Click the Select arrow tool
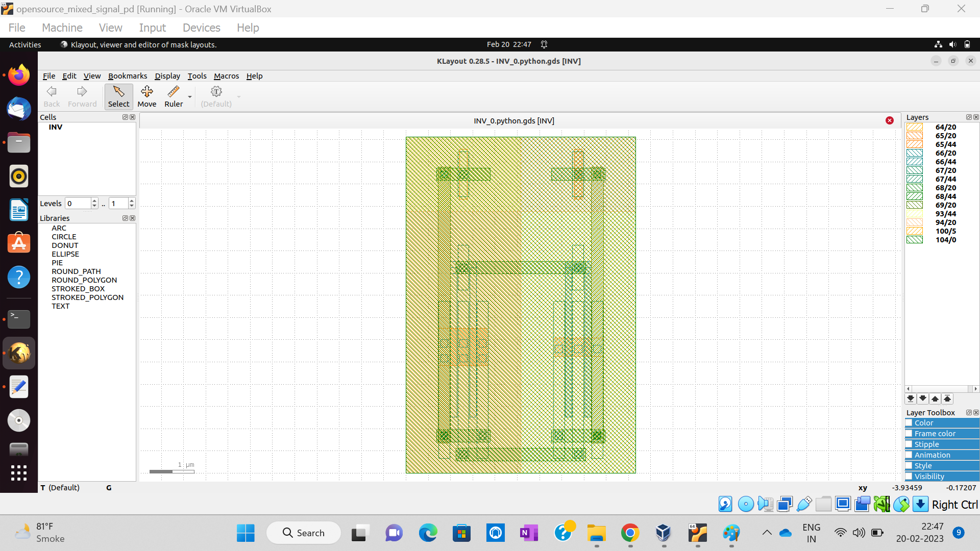980x551 pixels. pos(118,96)
